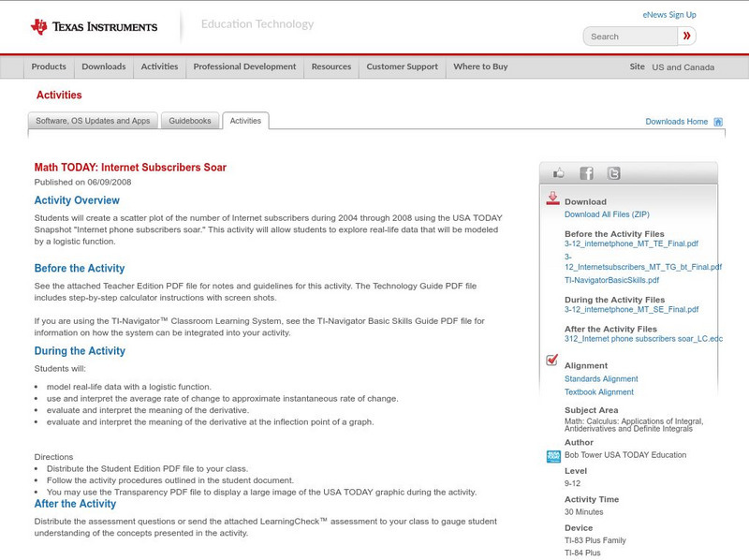
Task: Open Where to Buy menu
Action: [x=480, y=66]
